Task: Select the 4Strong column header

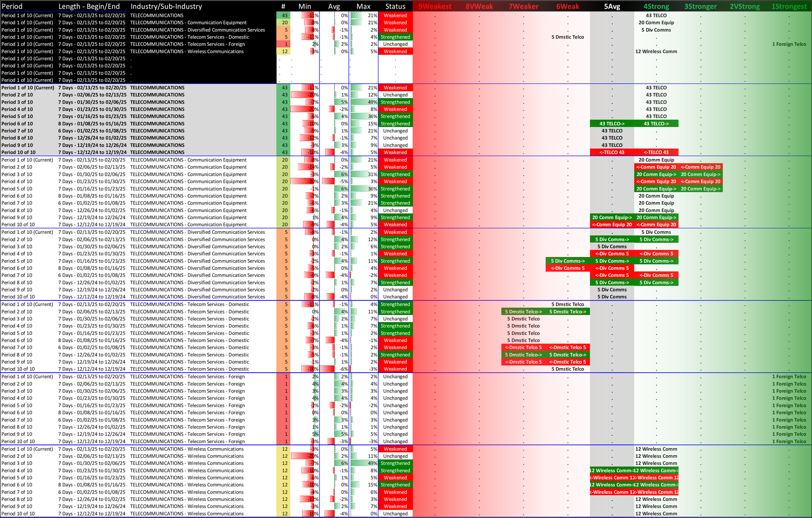Action: click(x=656, y=6)
